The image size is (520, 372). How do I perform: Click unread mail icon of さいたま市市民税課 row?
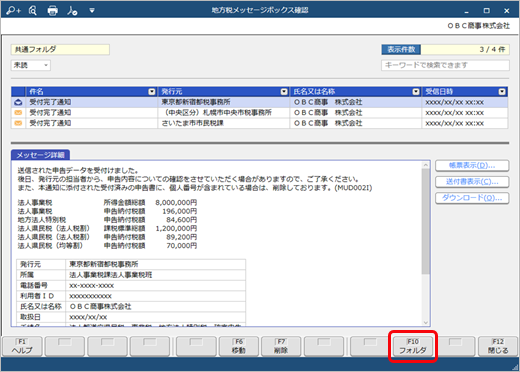coord(18,123)
